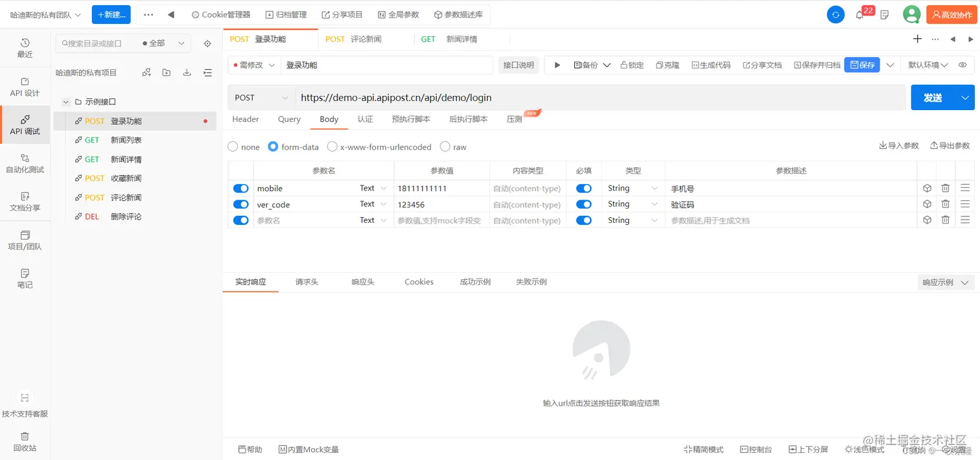Toggle the 必填 required switch for mobile
This screenshot has width=980, height=460.
pyautogui.click(x=584, y=188)
